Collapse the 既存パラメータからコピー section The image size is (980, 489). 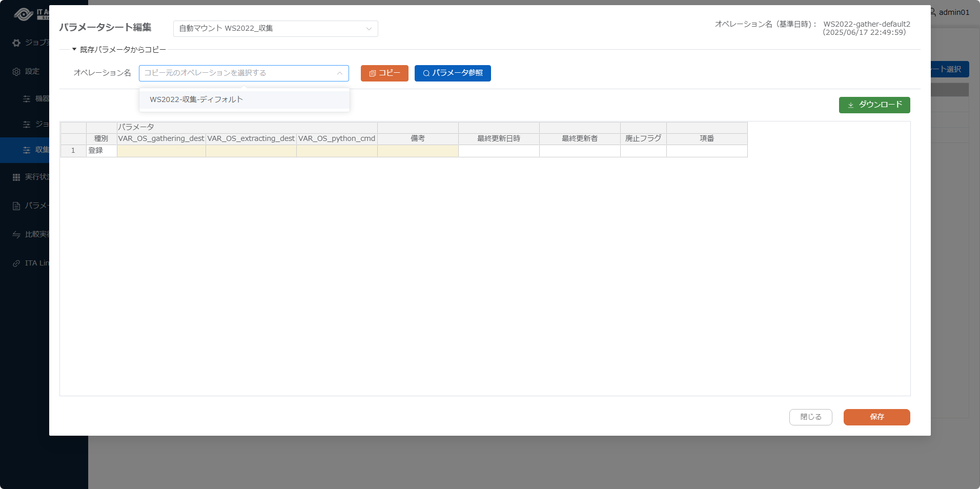point(74,50)
